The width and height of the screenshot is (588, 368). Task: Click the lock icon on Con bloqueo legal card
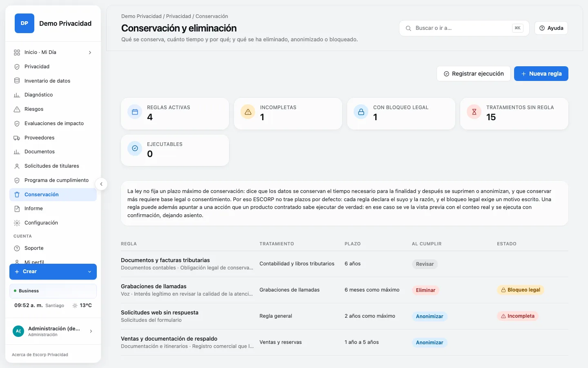[361, 112]
